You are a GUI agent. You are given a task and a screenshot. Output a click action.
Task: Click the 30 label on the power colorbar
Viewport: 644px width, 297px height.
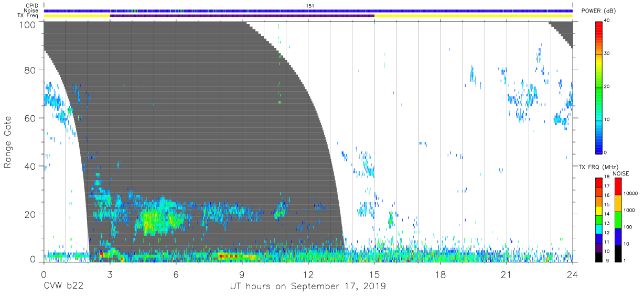[x=607, y=53]
